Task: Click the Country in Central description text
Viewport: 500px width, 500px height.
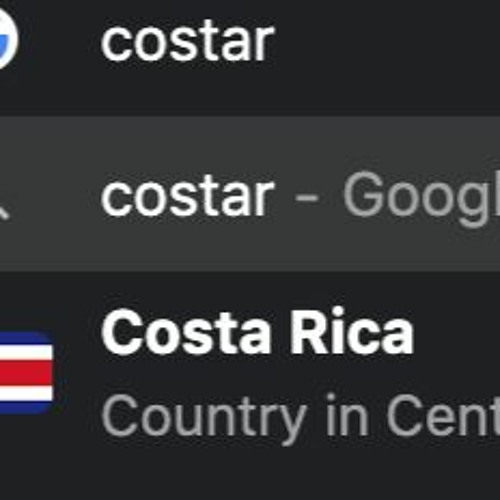Action: [x=300, y=417]
